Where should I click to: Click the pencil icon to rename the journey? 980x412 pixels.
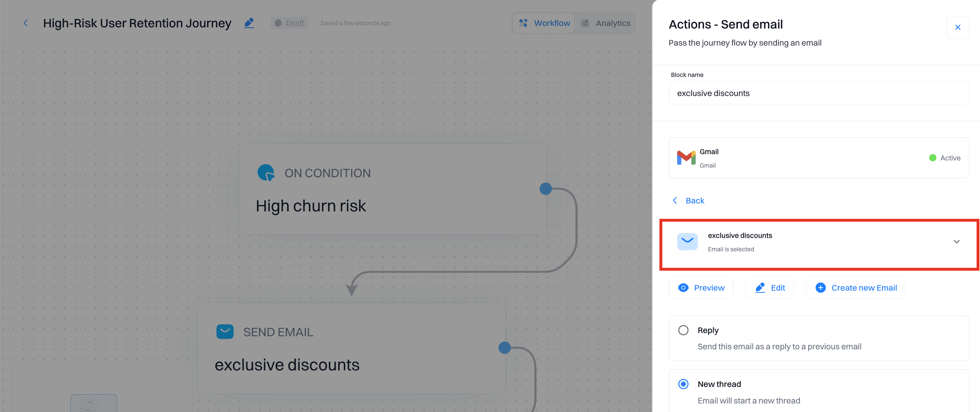point(250,23)
